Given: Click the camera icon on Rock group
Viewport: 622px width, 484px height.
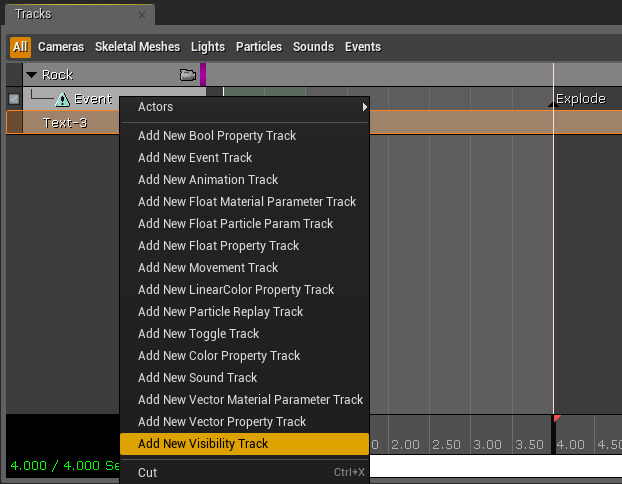Looking at the screenshot, I should [188, 75].
